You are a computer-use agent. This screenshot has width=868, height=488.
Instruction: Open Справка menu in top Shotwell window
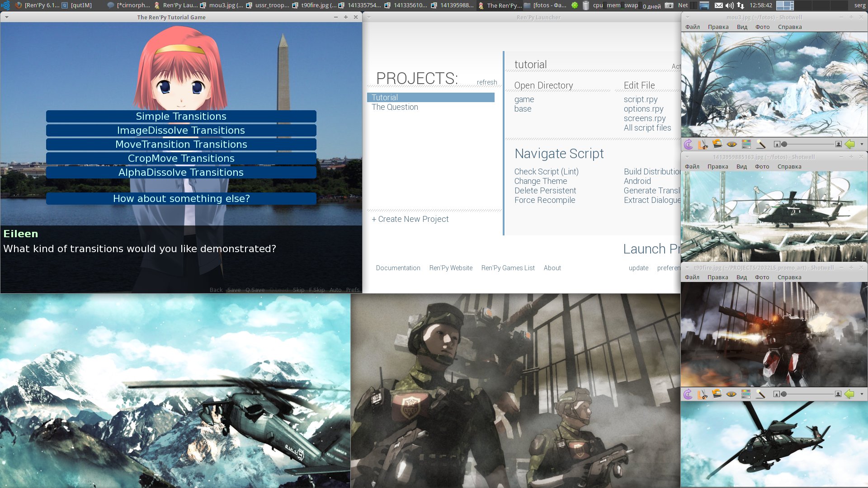pos(789,27)
